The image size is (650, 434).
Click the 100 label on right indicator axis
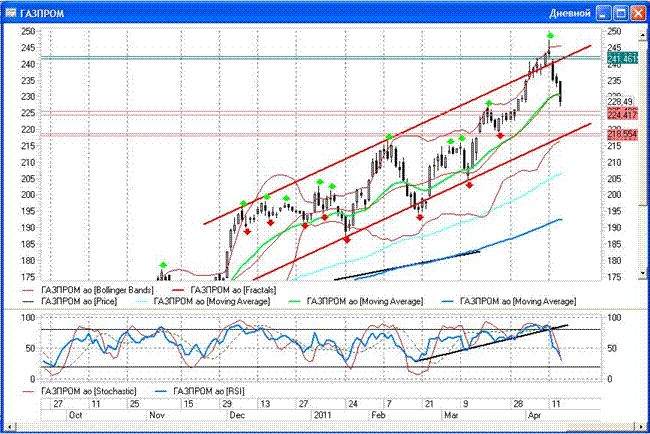pyautogui.click(x=614, y=318)
